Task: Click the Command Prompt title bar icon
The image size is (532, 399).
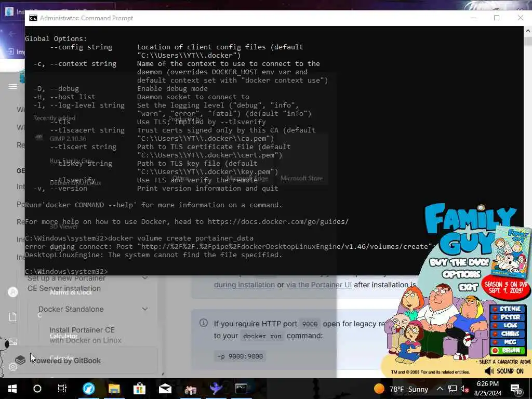Action: [x=33, y=18]
